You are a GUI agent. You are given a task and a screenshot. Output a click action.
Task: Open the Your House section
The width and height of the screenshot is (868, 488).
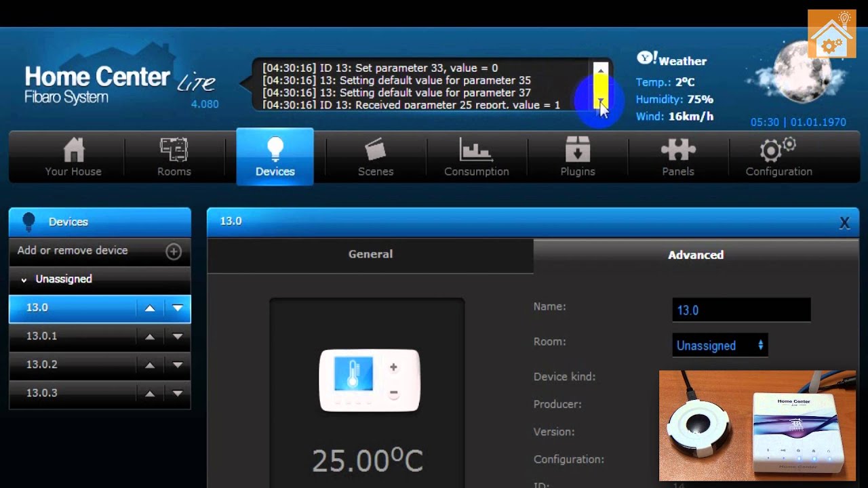pos(73,157)
